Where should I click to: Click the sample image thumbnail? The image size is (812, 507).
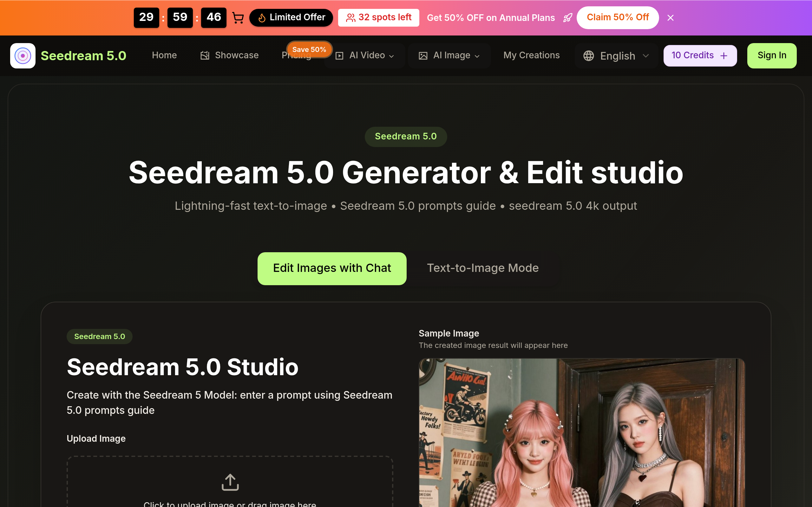pos(582,433)
